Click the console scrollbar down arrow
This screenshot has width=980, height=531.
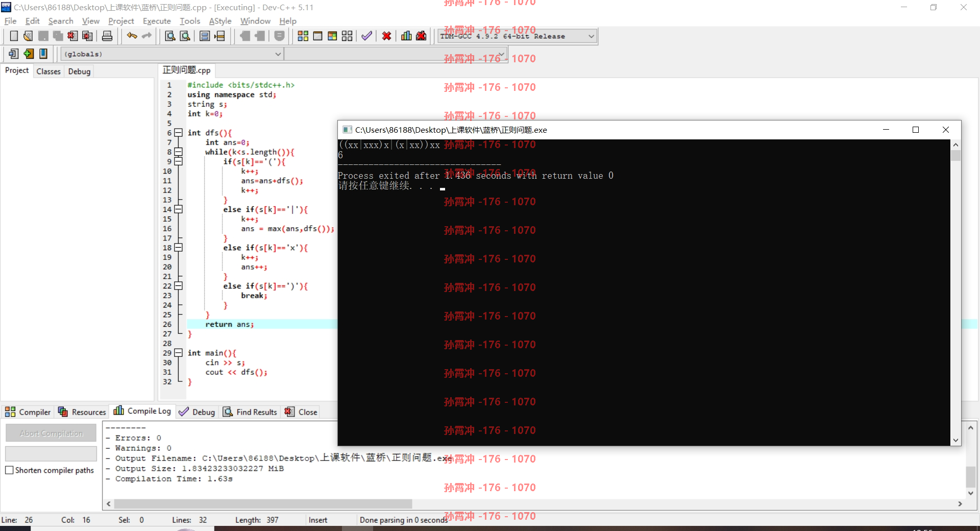[955, 440]
